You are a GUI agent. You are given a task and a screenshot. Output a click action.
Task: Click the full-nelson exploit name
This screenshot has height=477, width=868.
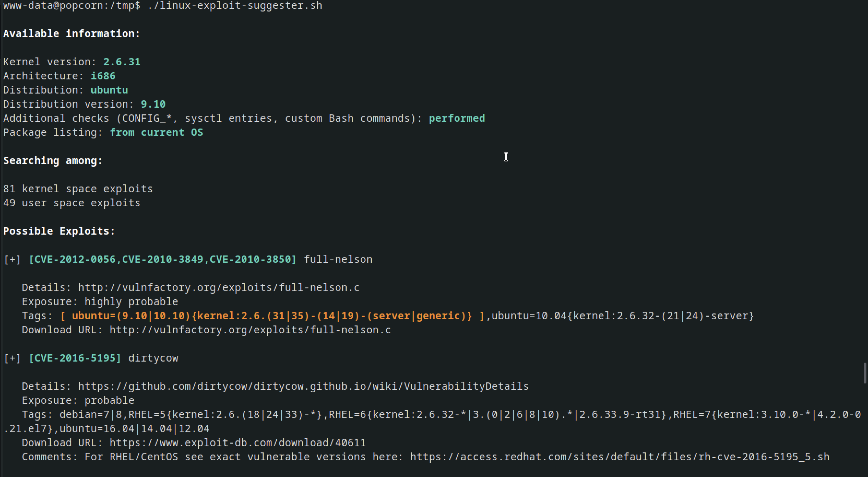338,259
